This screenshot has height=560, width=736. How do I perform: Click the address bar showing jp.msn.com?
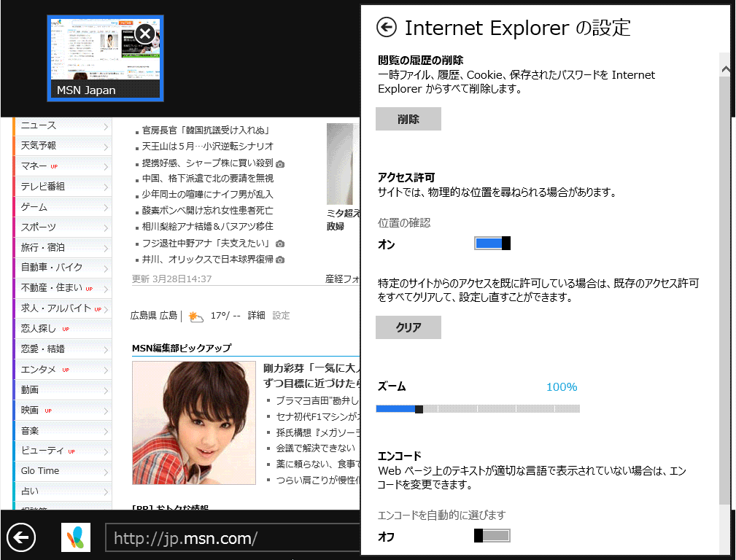[233, 538]
